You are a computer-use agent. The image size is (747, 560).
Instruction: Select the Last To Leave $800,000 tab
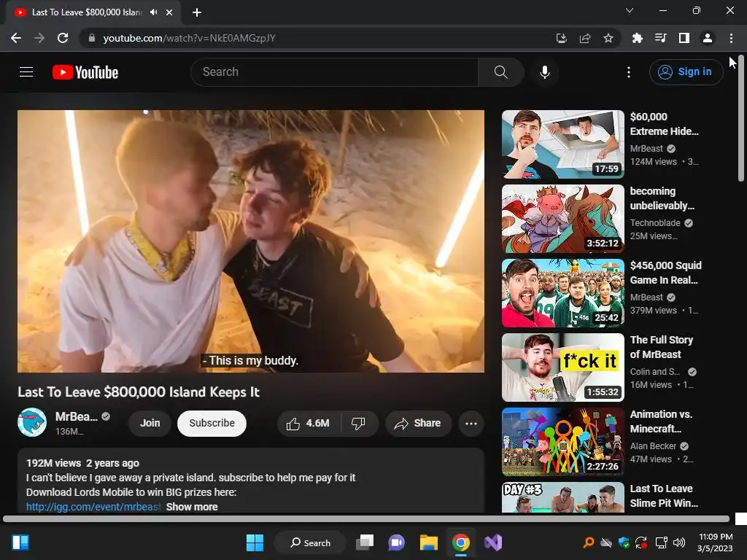pos(86,12)
